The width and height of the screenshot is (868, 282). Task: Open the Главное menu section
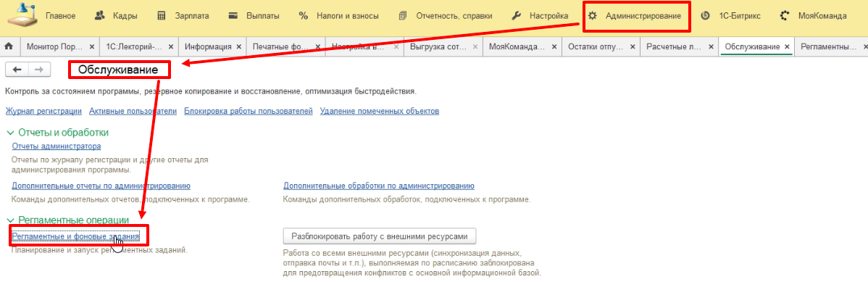click(x=60, y=16)
